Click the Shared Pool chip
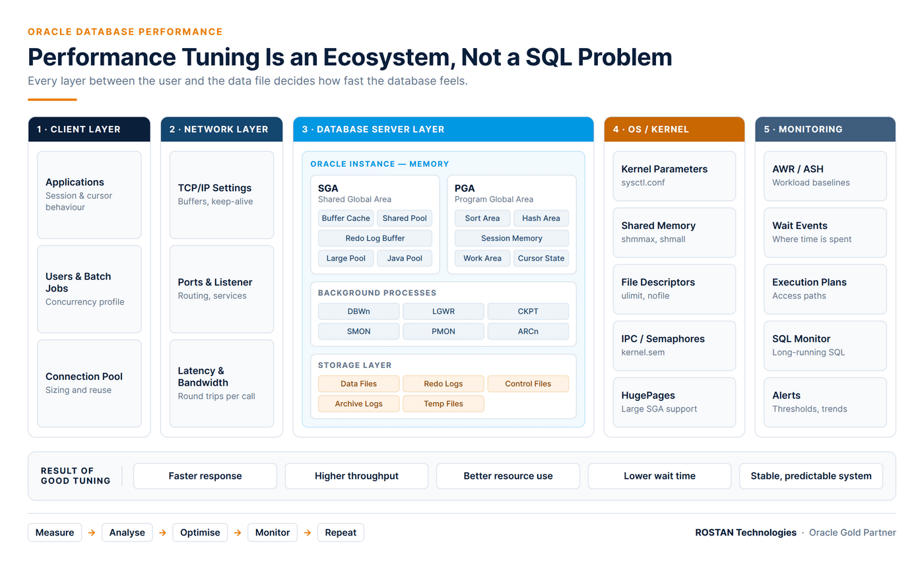The image size is (924, 585). coord(405,218)
